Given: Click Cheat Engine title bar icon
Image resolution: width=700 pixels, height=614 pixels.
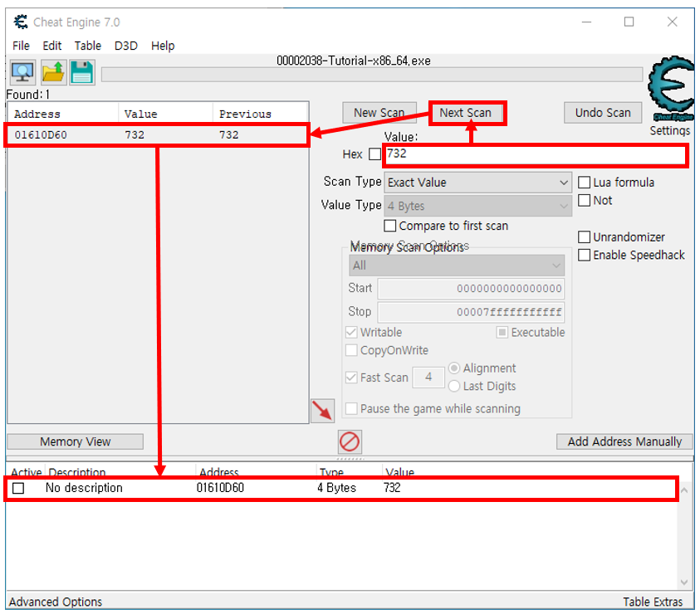Looking at the screenshot, I should tap(21, 22).
